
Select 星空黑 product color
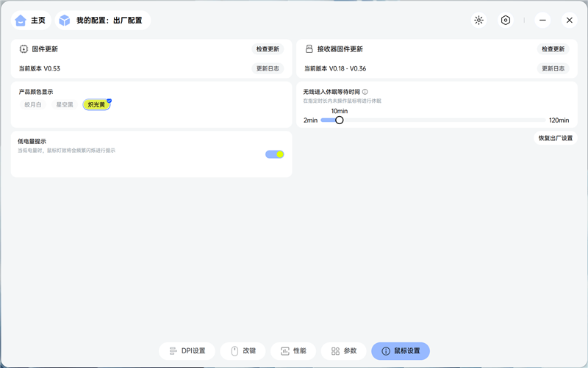click(x=65, y=104)
